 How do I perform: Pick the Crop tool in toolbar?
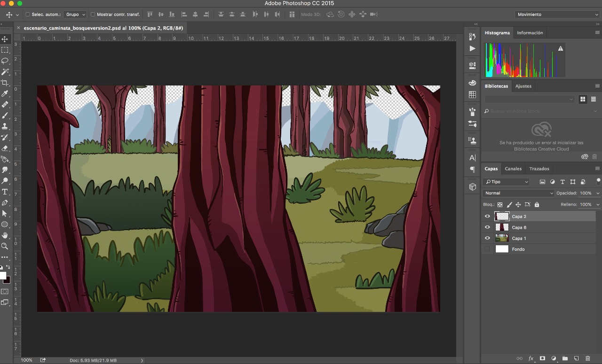coord(5,83)
